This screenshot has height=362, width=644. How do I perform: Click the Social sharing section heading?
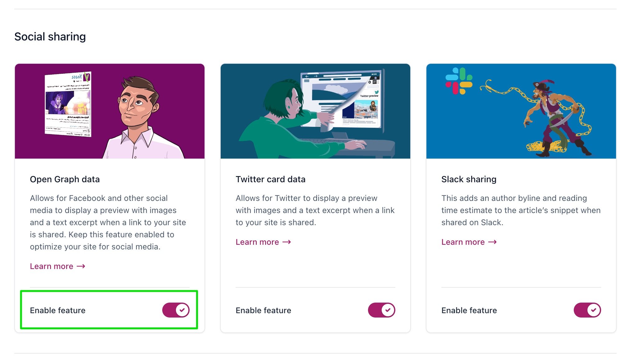click(x=50, y=36)
